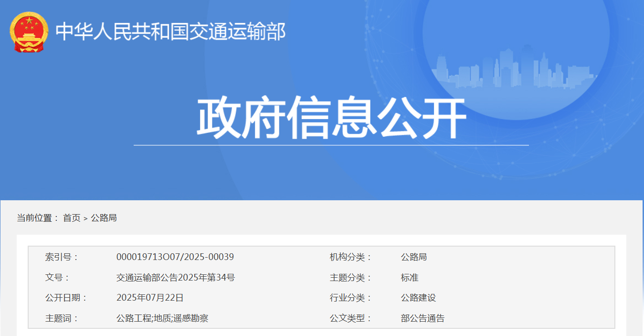This screenshot has height=336, width=644.
Task: Click the 当前位置 label
Action: [38, 218]
